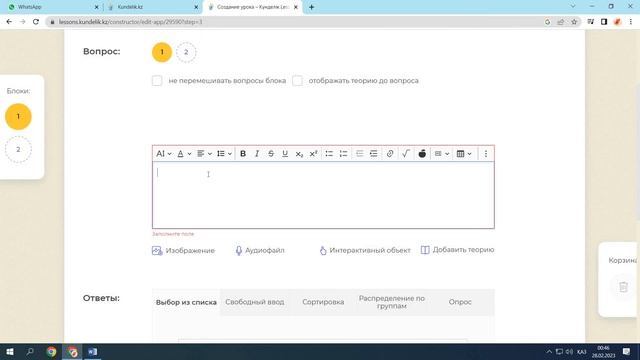Image resolution: width=640 pixels, height=360 pixels.
Task: Open the tab search dropdown in title bar
Action: pos(573,7)
